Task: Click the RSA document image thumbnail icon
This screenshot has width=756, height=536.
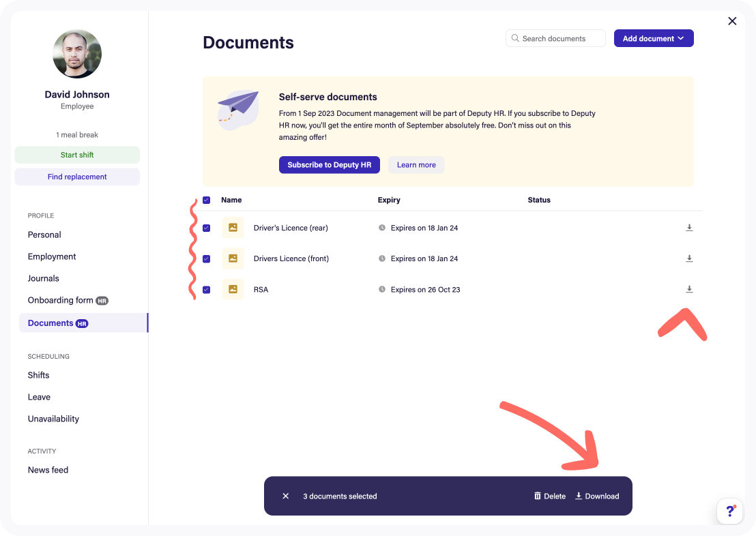Action: click(x=233, y=289)
